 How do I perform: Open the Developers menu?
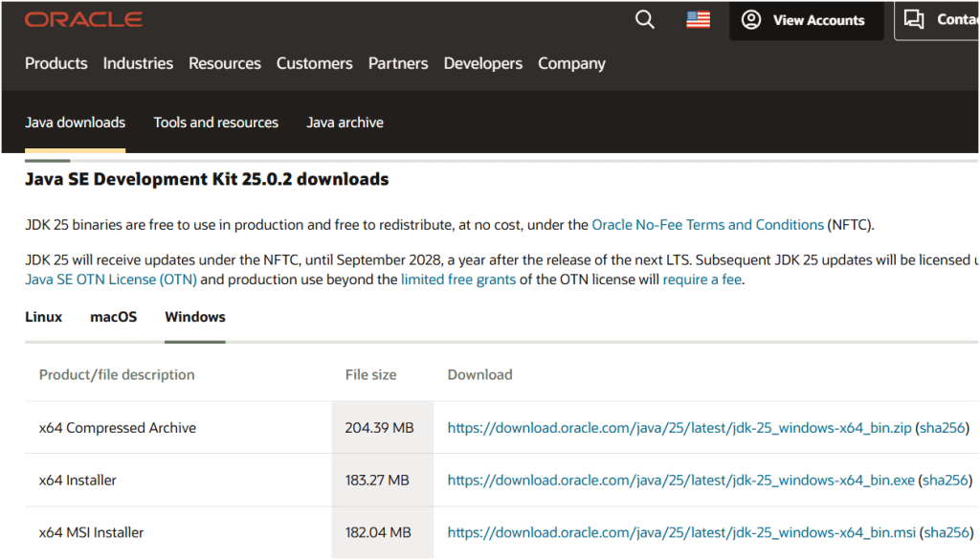(x=483, y=63)
